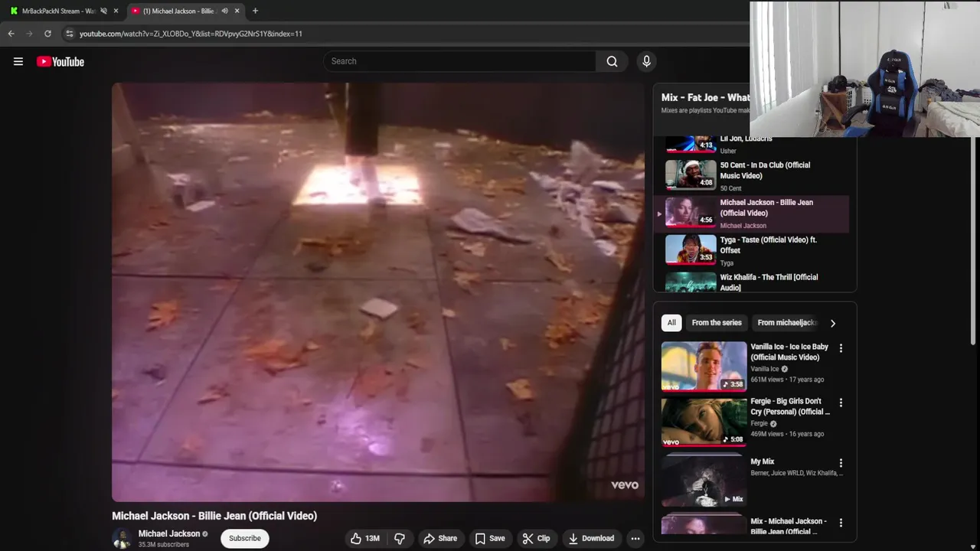Click the 35.3M subscribers text

tap(163, 545)
